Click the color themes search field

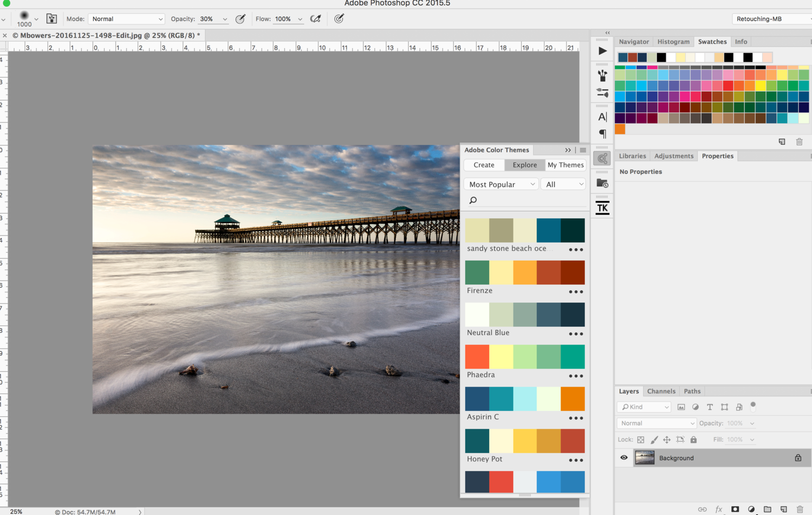point(525,200)
